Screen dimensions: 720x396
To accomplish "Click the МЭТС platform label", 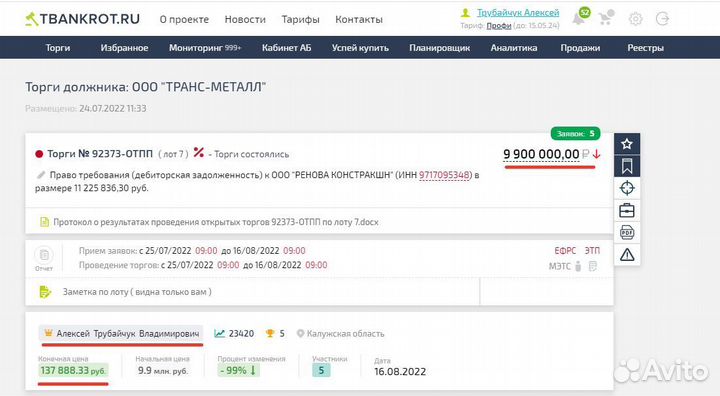I will pos(560,266).
